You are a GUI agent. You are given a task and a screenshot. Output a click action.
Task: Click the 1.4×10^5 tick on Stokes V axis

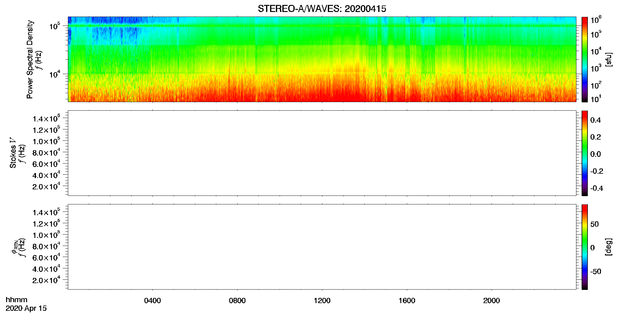coord(46,118)
